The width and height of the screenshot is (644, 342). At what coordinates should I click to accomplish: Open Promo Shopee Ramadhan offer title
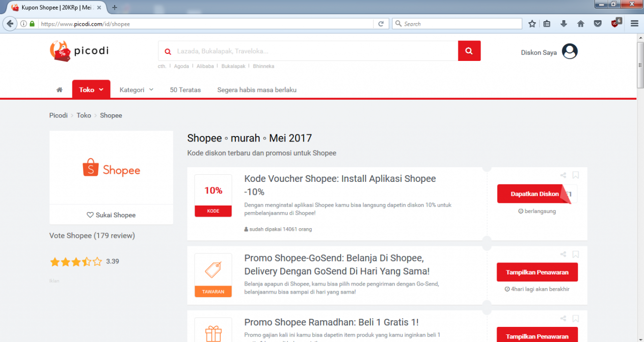[332, 322]
